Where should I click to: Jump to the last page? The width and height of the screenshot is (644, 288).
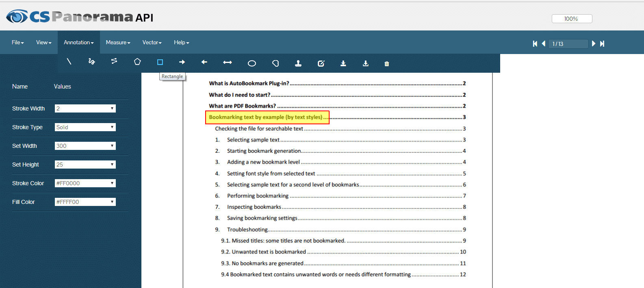pyautogui.click(x=602, y=44)
